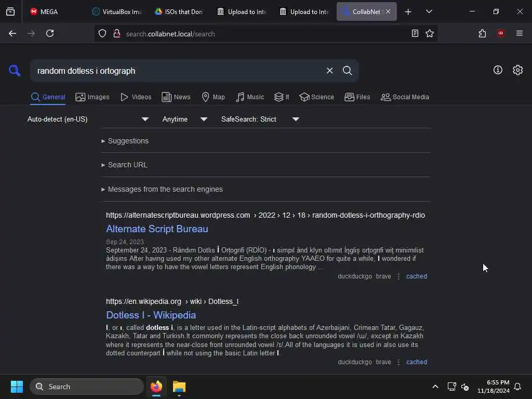
Task: Open the tracking protection shield icon
Action: pyautogui.click(x=102, y=34)
